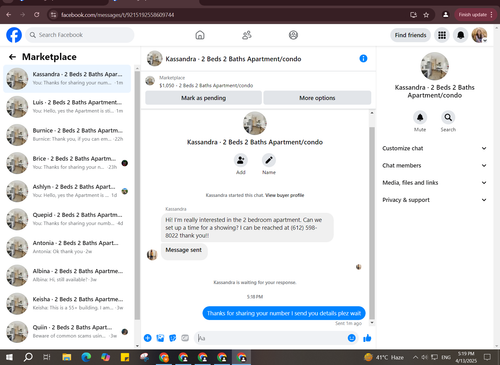This screenshot has height=365, width=500.
Task: Click More options button
Action: coord(317,98)
